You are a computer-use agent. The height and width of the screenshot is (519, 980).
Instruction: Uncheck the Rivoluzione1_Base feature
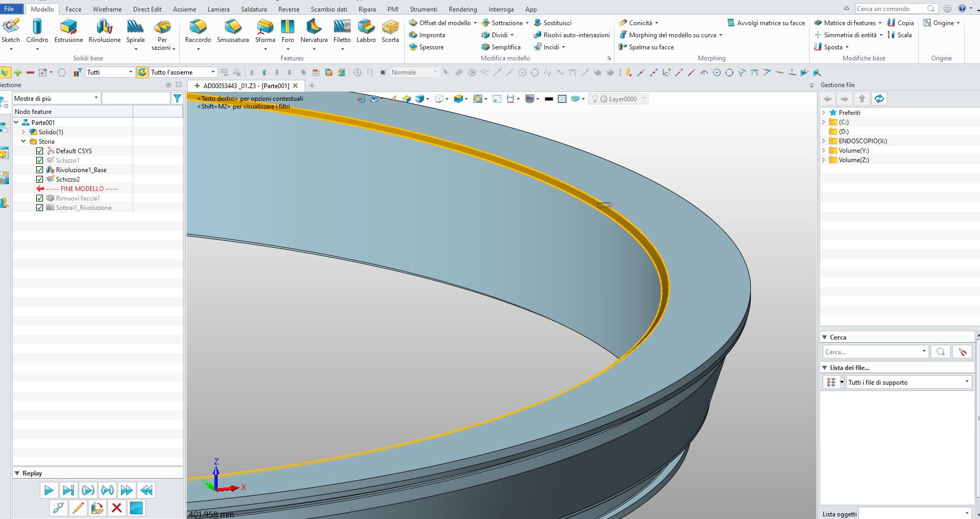point(39,170)
